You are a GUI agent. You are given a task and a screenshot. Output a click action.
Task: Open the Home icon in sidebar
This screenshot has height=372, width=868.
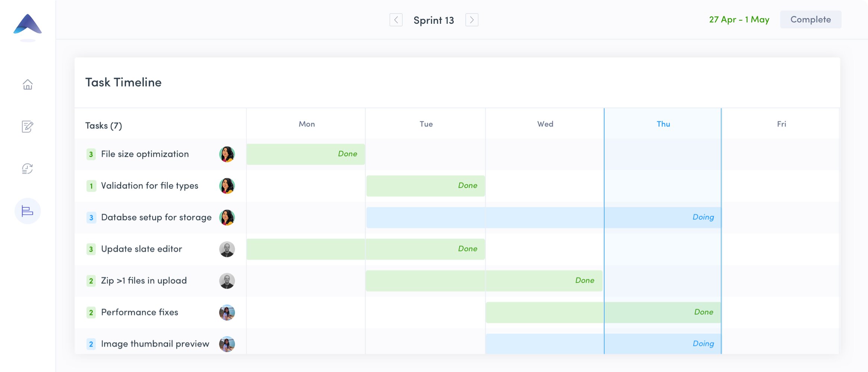pyautogui.click(x=28, y=85)
